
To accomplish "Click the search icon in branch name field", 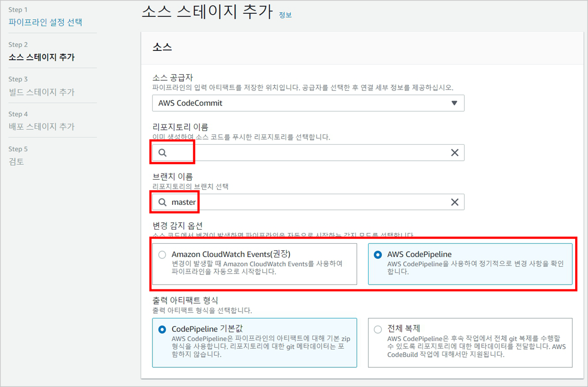I will coord(163,202).
